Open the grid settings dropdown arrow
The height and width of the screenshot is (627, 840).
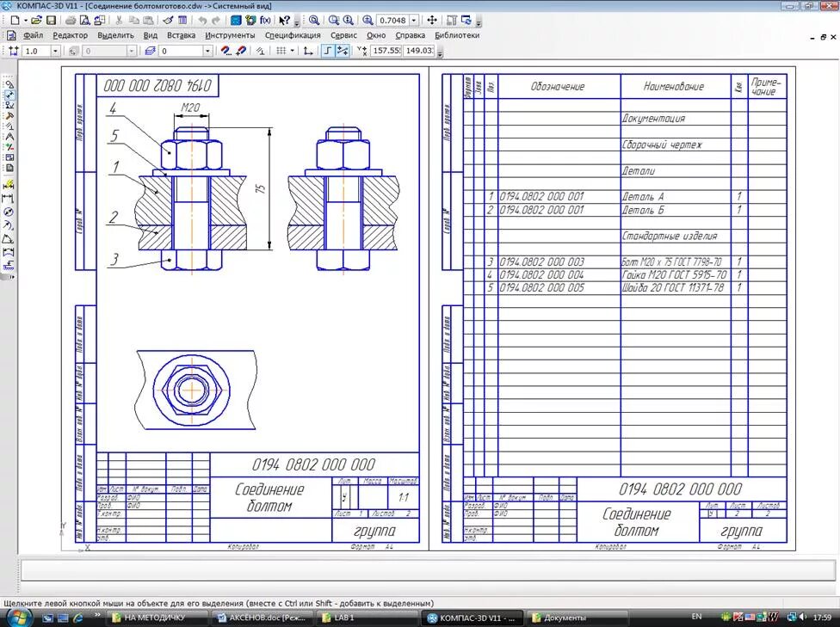(x=292, y=51)
